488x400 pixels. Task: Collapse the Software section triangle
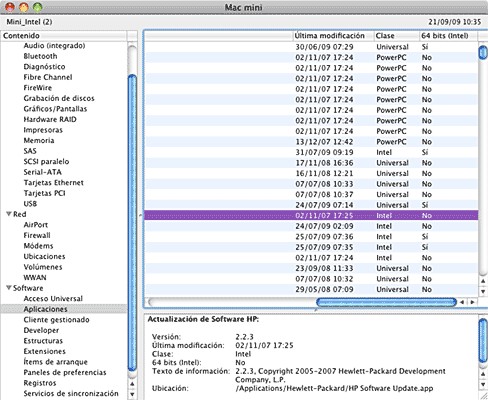9,288
